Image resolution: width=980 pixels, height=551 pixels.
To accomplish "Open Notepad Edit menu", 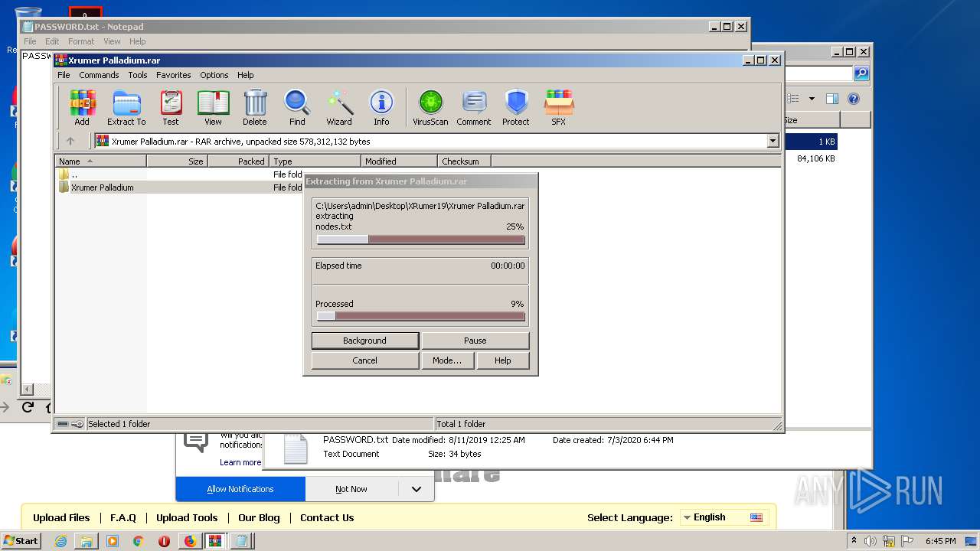I will [52, 41].
